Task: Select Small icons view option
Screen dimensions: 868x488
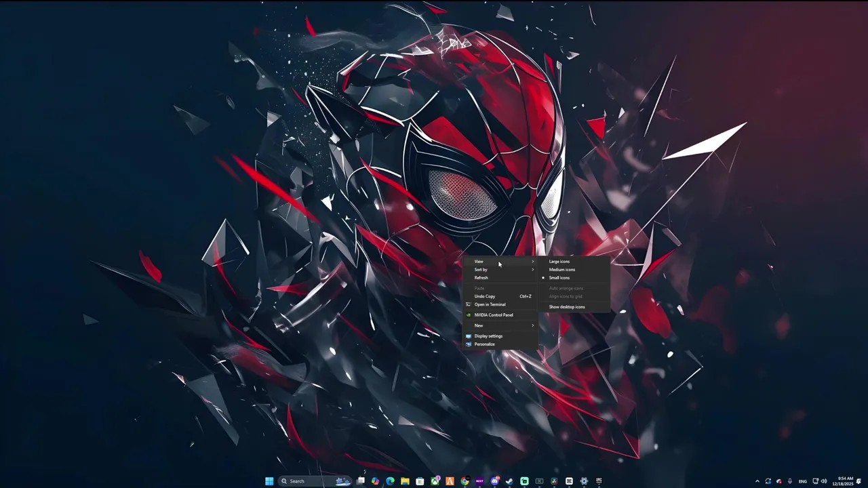Action: coord(574,278)
